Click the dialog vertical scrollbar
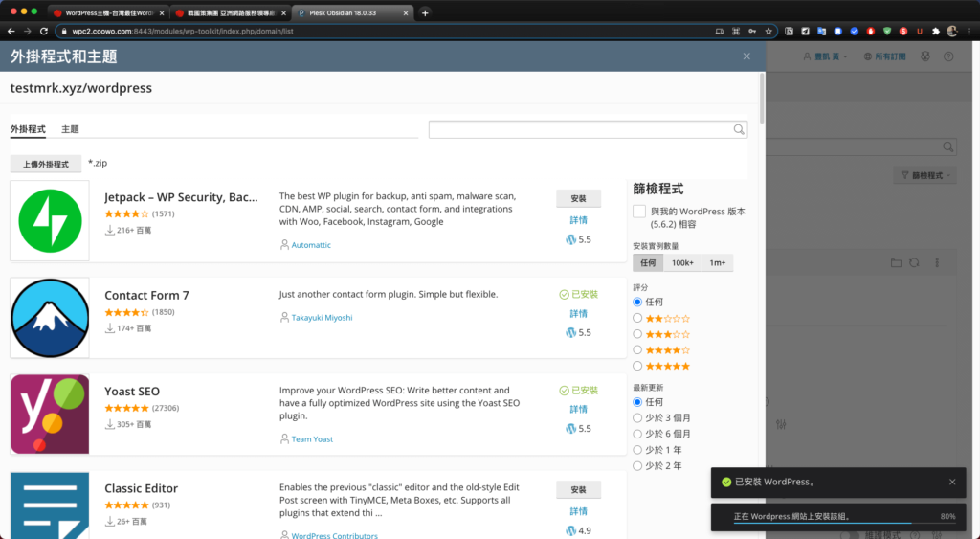 point(762,99)
